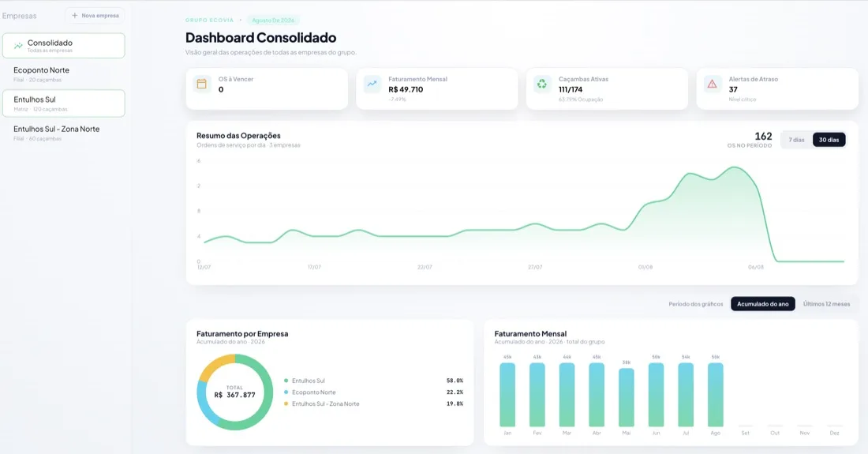Select Últimos 12 meses chart period

(x=826, y=304)
